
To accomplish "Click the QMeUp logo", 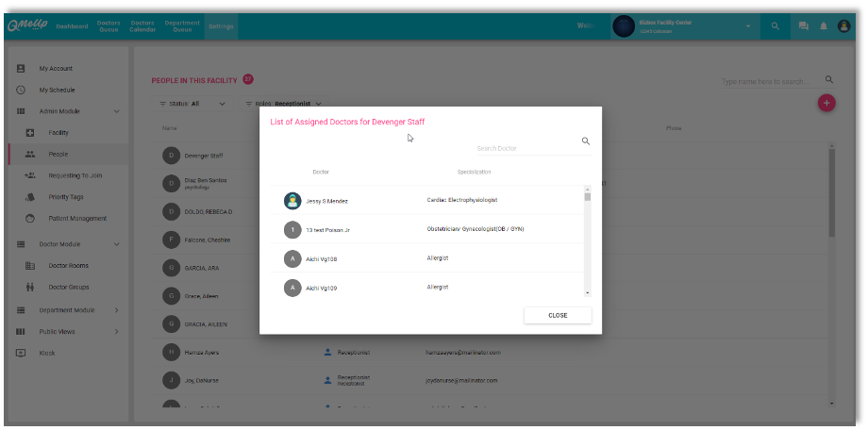I will 26,26.
